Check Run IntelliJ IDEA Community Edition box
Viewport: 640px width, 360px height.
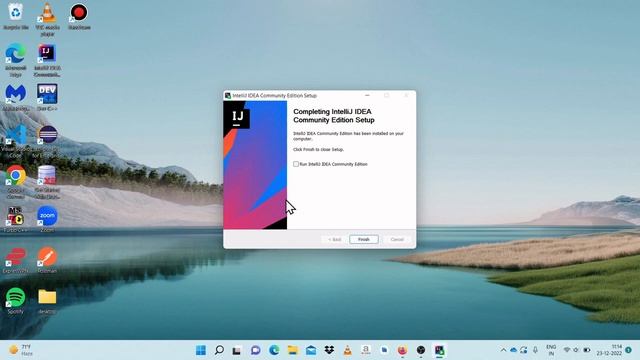pos(296,164)
